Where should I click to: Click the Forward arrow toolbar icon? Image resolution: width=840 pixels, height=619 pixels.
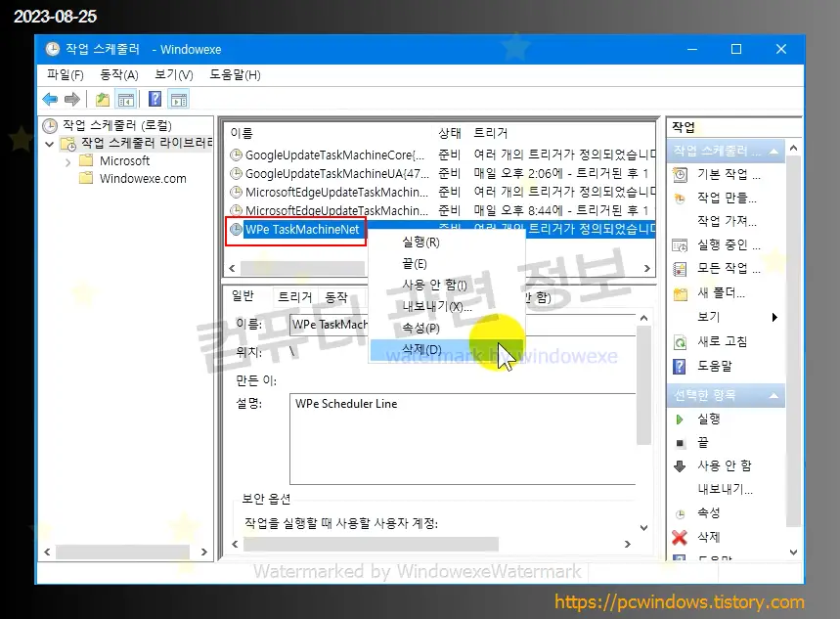tap(71, 99)
